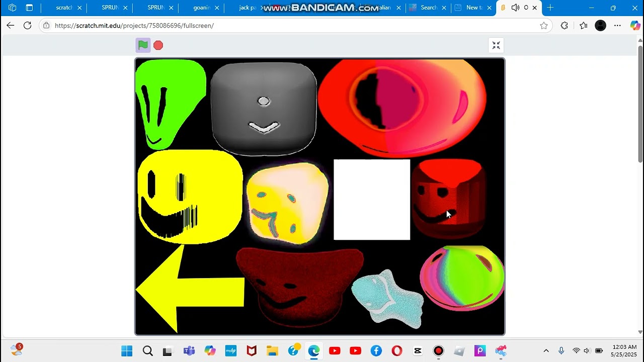Viewport: 644px width, 362px height.
Task: Switch to the 'goanin' tab
Action: coord(201,8)
